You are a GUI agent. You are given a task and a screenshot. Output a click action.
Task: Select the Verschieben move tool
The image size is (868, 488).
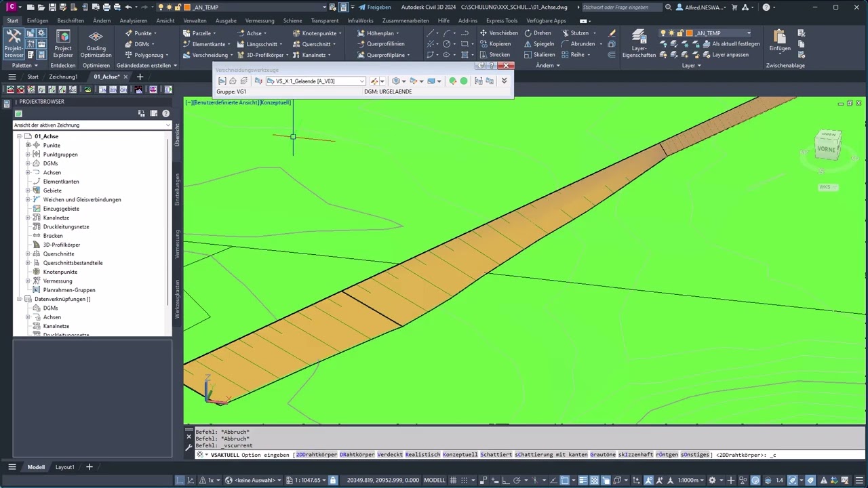point(498,33)
